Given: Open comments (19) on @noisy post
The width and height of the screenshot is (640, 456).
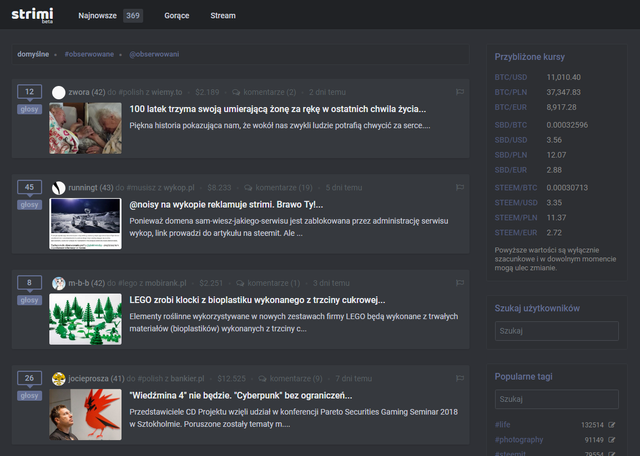Looking at the screenshot, I should 284,188.
